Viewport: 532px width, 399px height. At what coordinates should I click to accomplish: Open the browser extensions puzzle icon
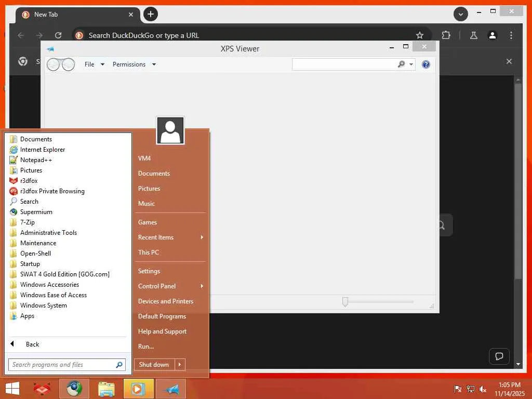[446, 35]
